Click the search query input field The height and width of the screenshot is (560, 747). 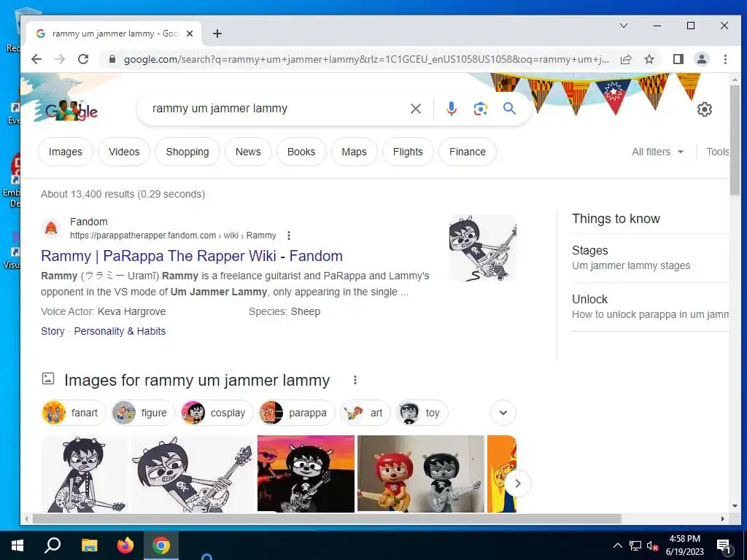276,109
